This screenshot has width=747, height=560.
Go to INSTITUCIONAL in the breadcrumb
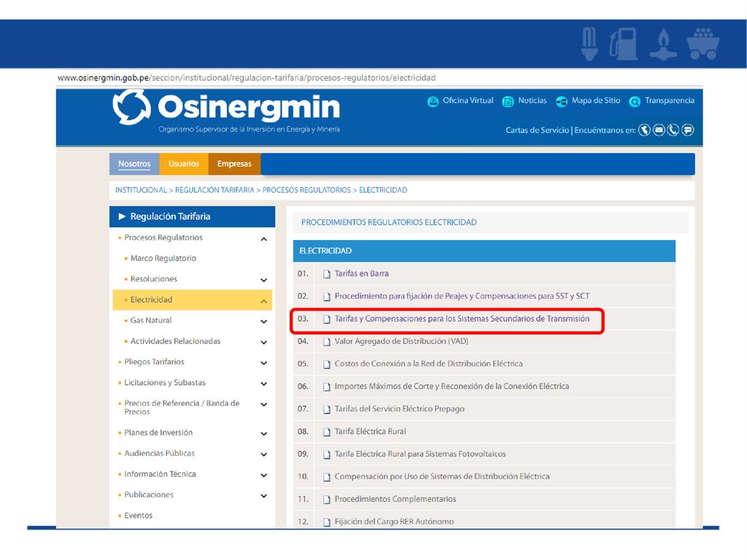coord(141,190)
